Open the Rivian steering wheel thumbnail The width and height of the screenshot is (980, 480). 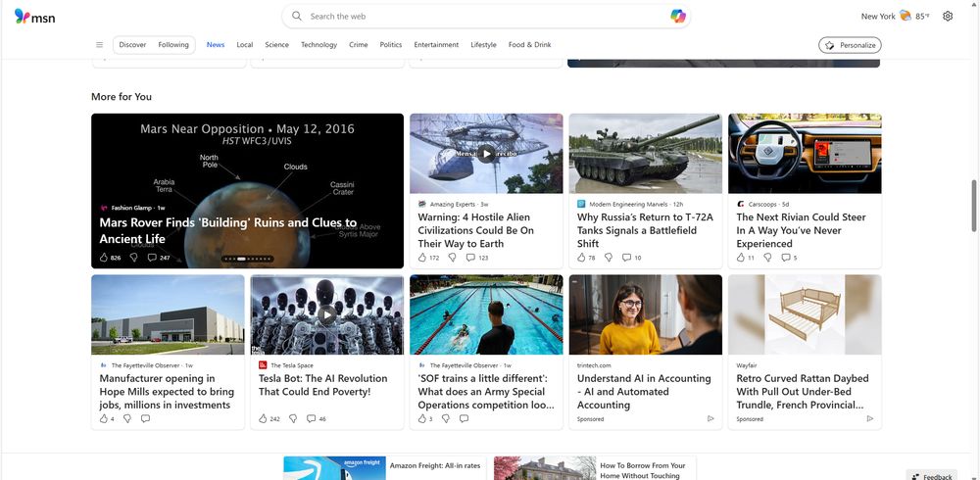(x=805, y=153)
